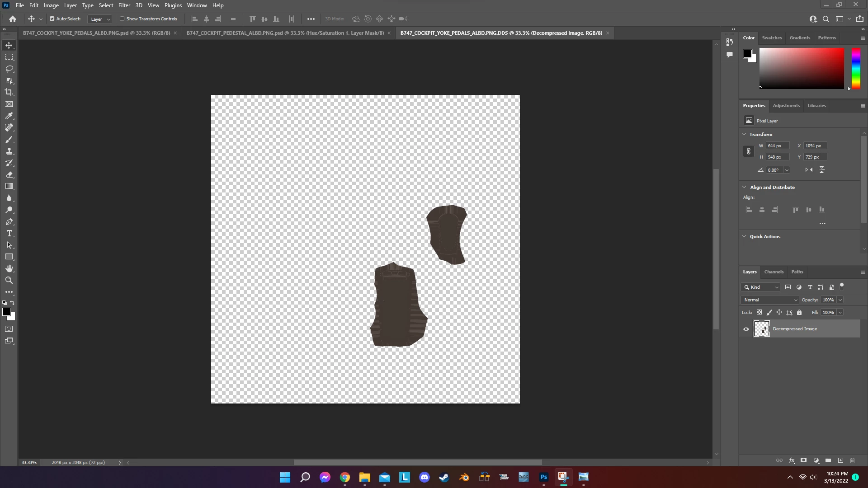Activate the Zoom tool
The height and width of the screenshot is (488, 868).
9,280
